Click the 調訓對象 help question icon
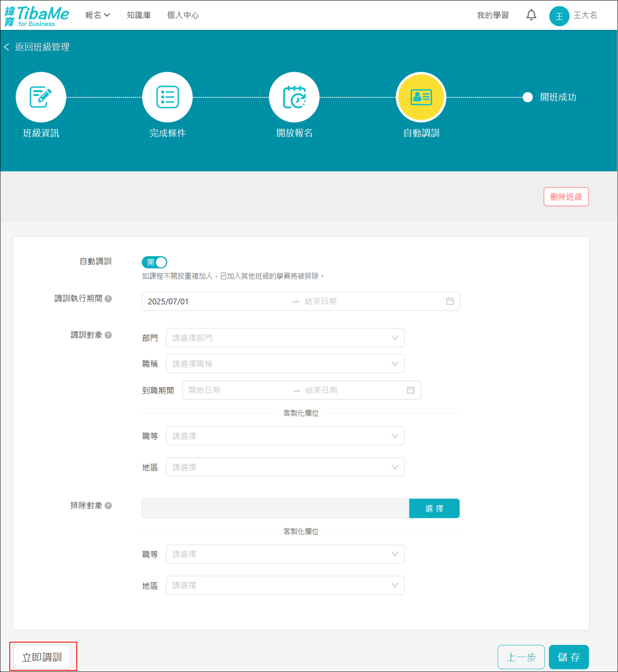The width and height of the screenshot is (618, 672). point(108,335)
